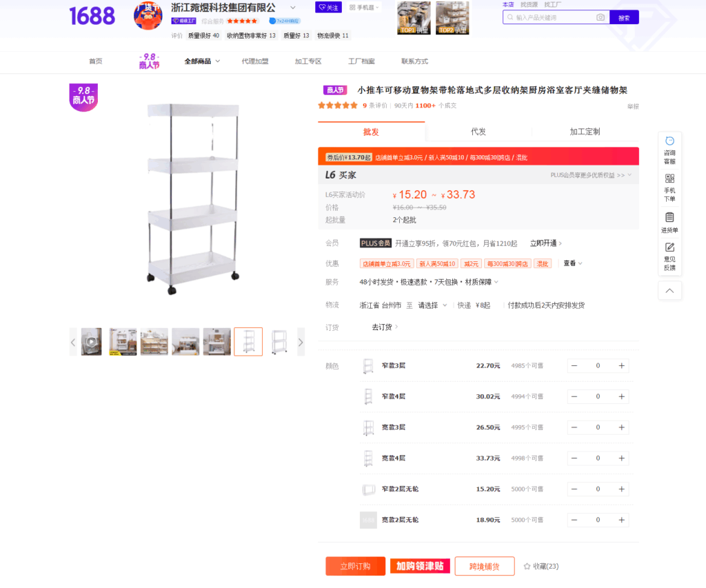
Task: Expand 查看 coupon details
Action: [573, 263]
